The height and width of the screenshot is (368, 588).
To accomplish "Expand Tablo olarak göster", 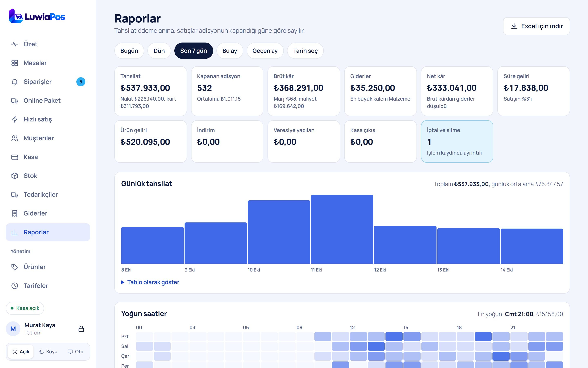I will point(150,282).
